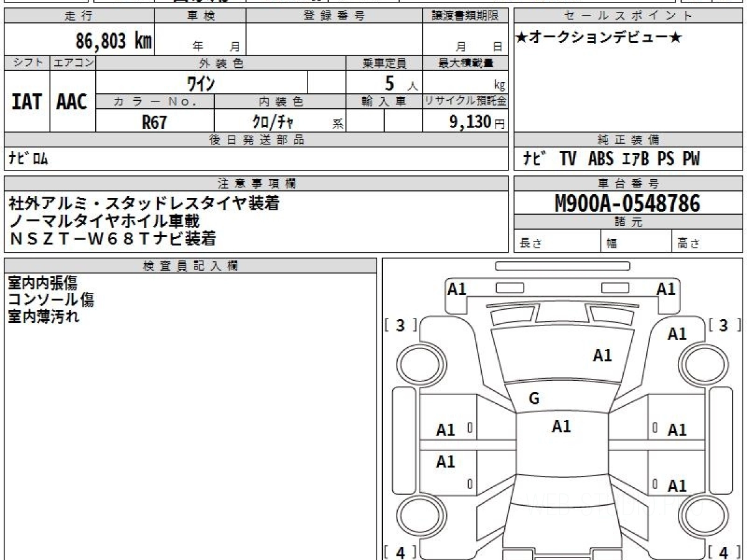Screen dimensions: 747x560
Task: Click the 走行 column header
Action: tap(78, 16)
